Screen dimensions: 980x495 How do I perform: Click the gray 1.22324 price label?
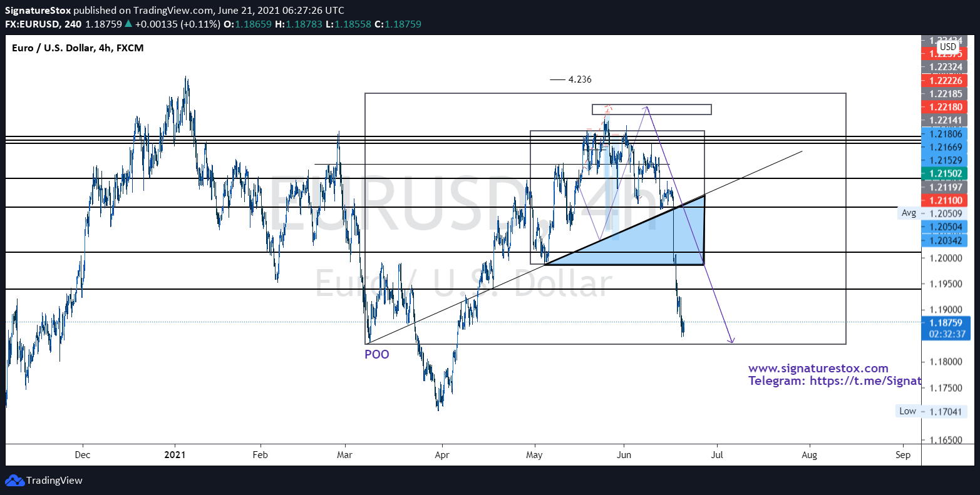tap(946, 66)
